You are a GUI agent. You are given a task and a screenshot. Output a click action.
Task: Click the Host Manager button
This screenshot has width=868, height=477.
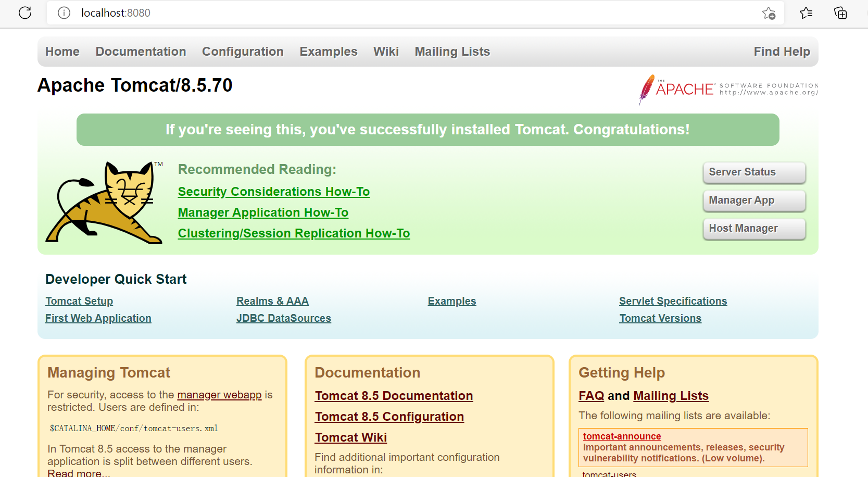click(x=754, y=229)
